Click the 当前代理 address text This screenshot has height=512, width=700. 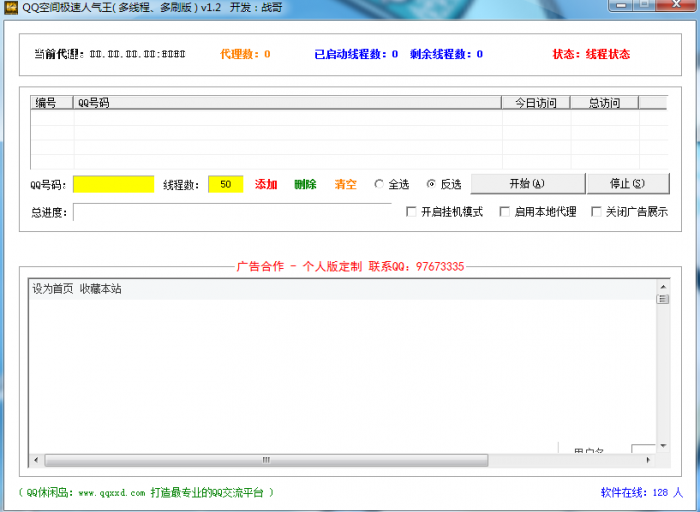pyautogui.click(x=110, y=54)
